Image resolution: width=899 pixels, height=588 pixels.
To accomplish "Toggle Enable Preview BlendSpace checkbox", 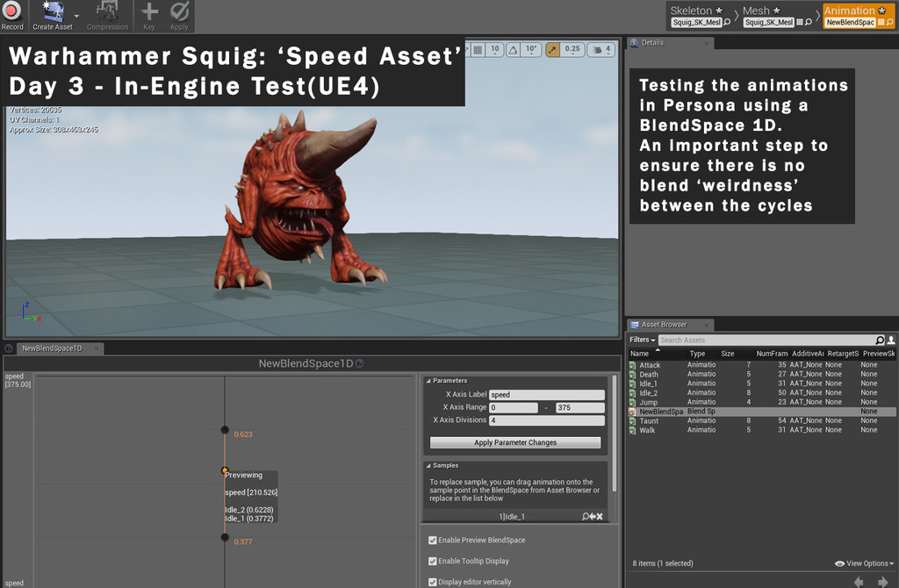I will coord(432,540).
